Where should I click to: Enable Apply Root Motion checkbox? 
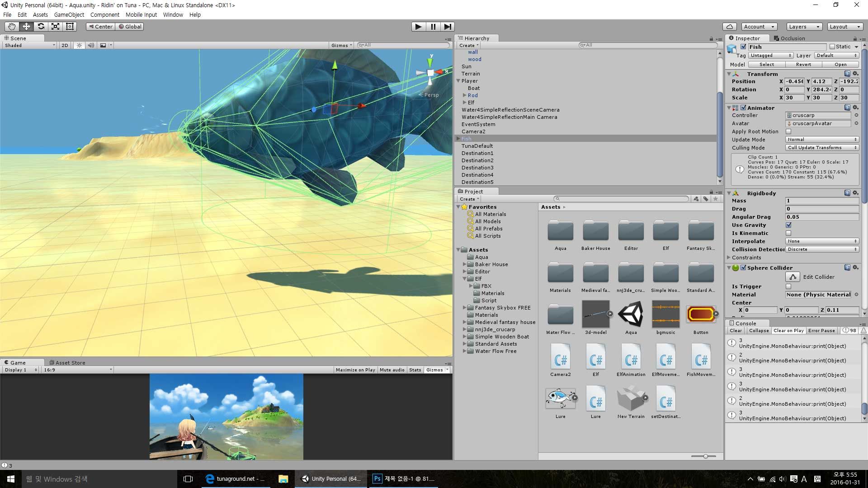(788, 131)
